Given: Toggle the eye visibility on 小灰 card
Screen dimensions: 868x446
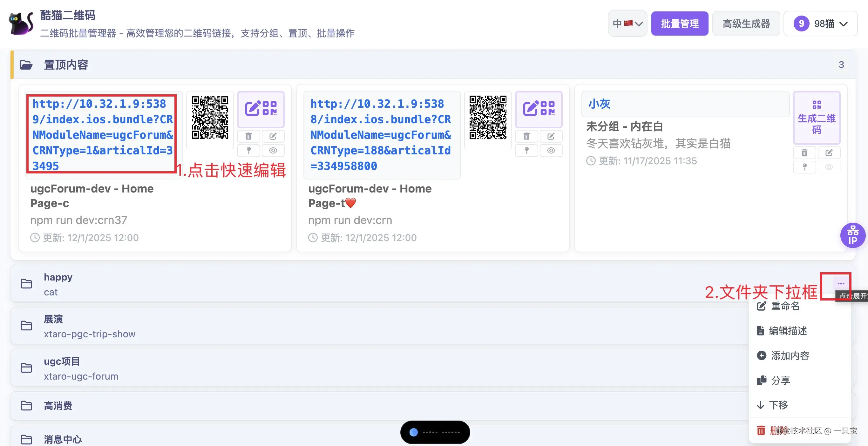Looking at the screenshot, I should [x=829, y=167].
